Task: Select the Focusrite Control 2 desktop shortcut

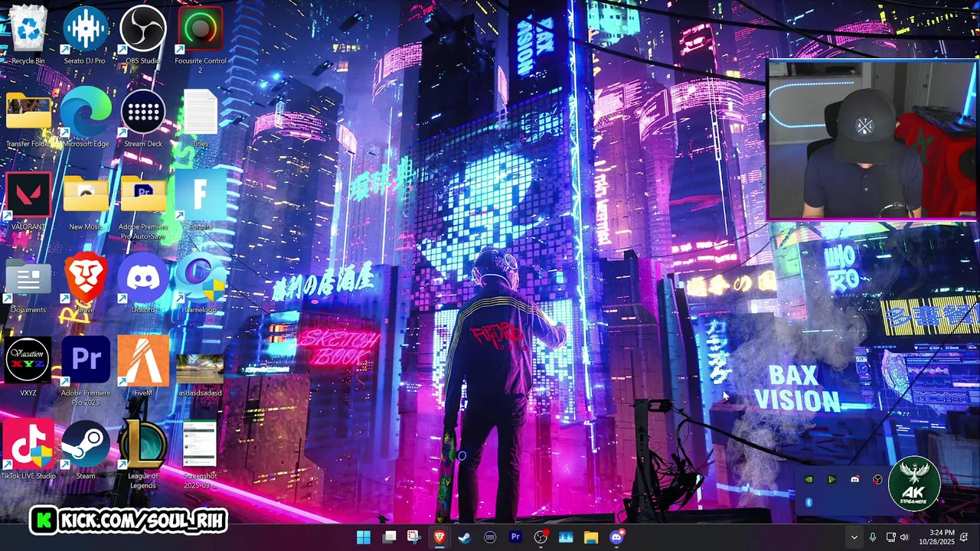Action: (201, 38)
